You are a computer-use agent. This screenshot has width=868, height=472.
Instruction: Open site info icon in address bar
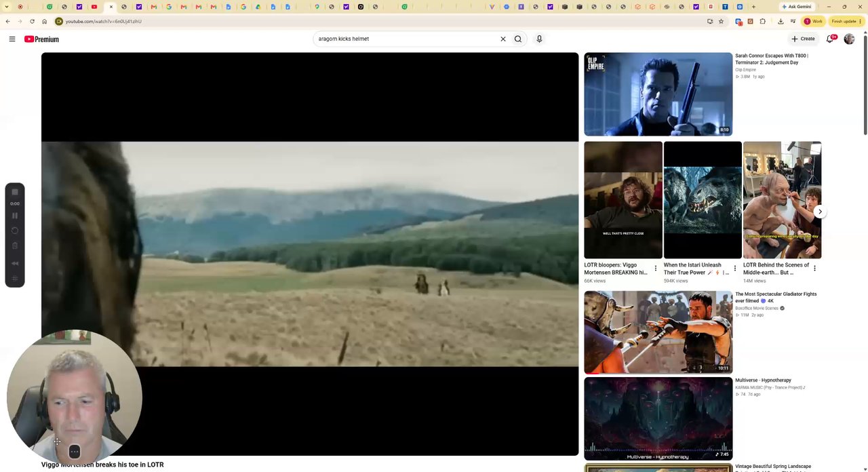click(x=59, y=21)
